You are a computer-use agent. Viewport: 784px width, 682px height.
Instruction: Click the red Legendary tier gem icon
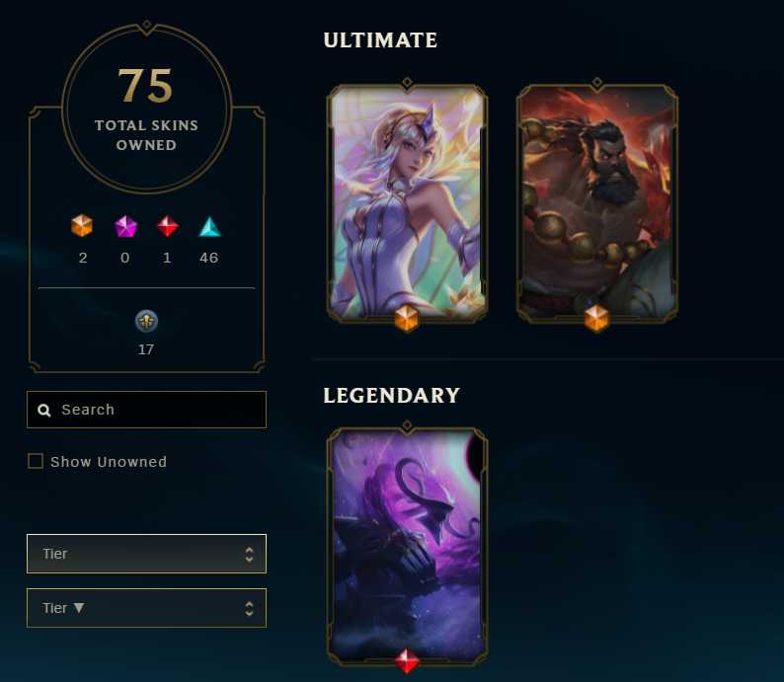pyautogui.click(x=167, y=226)
